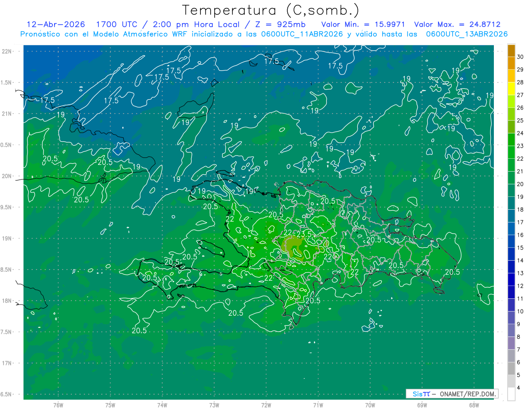Click the 23.5 contour label on map
532x411 pixels.
click(304, 233)
